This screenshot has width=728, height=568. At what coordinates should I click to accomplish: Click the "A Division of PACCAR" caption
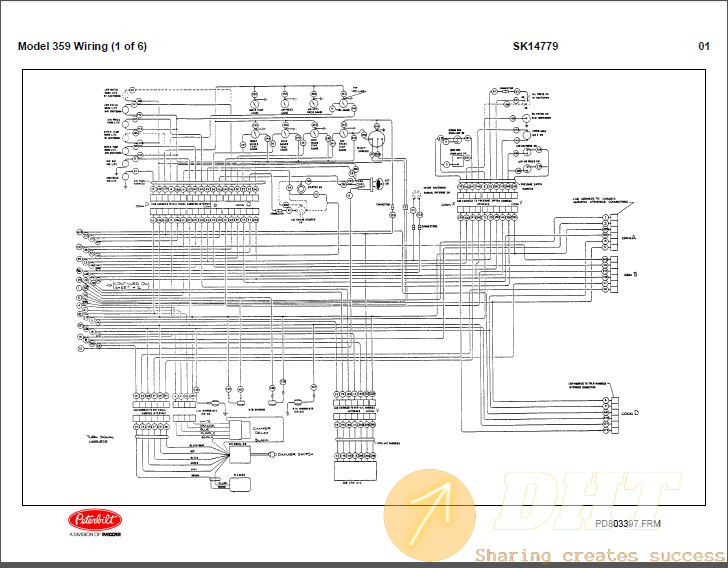[x=95, y=535]
